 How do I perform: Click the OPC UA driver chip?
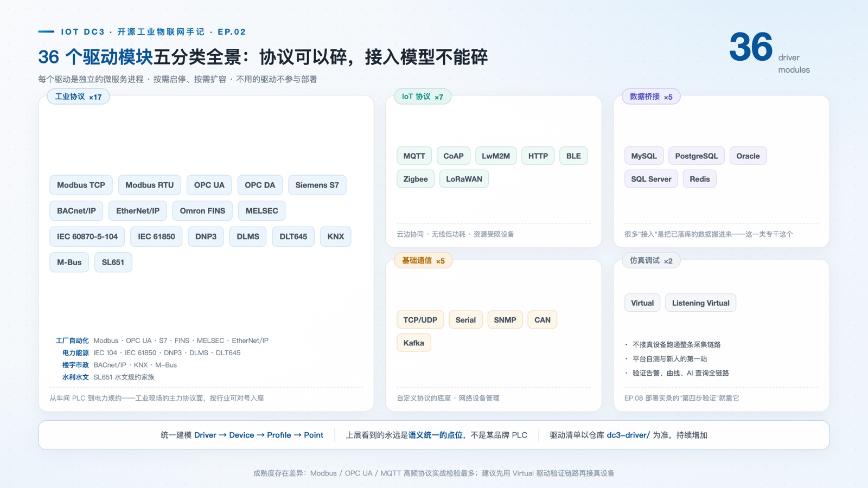(x=209, y=185)
